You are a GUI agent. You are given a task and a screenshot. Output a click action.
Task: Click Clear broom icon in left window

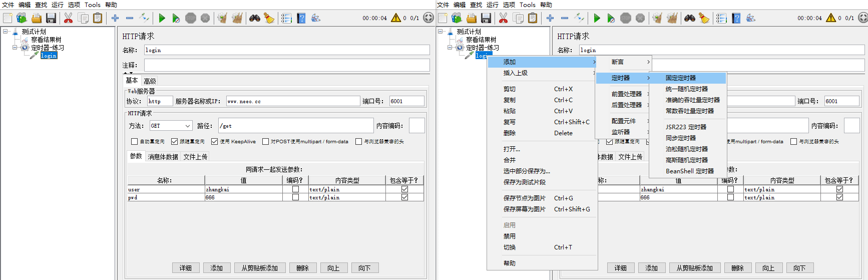pyautogui.click(x=222, y=18)
